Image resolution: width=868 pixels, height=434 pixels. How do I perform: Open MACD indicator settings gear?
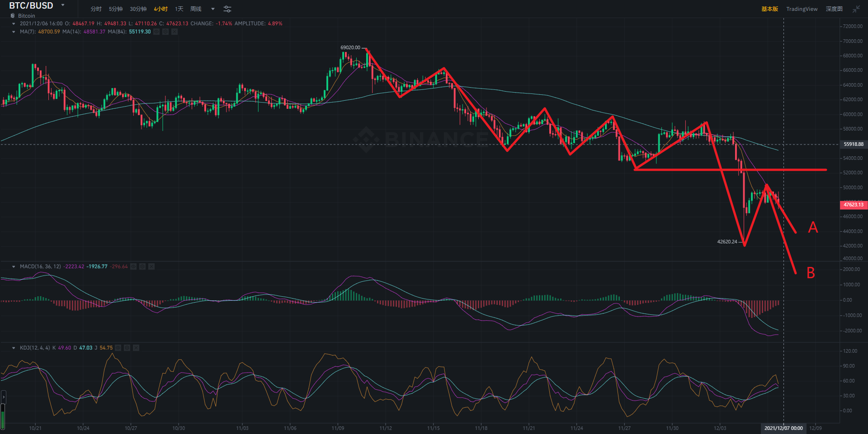coord(142,266)
